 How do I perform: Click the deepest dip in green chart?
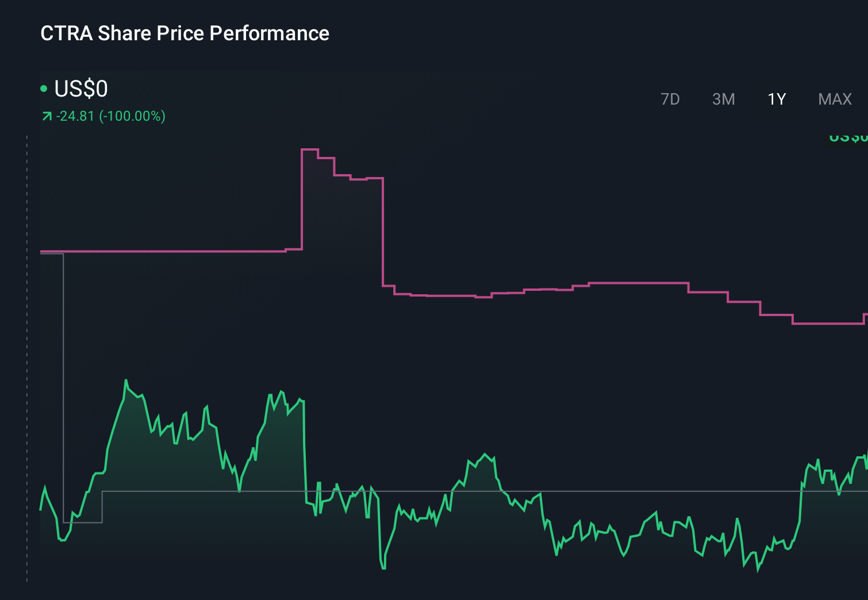coord(383,569)
